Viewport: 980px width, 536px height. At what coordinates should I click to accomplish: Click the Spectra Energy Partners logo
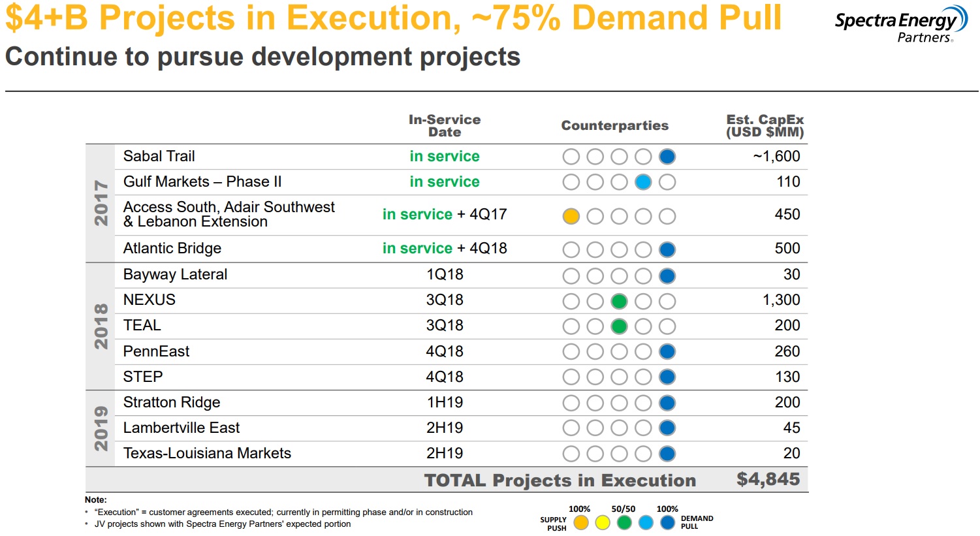click(901, 24)
